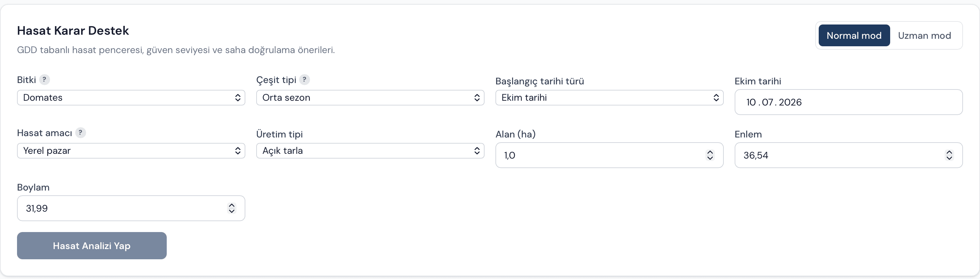Expand the Üretim tipi dropdown (Açık tarla)
The width and height of the screenshot is (980, 279).
[370, 151]
